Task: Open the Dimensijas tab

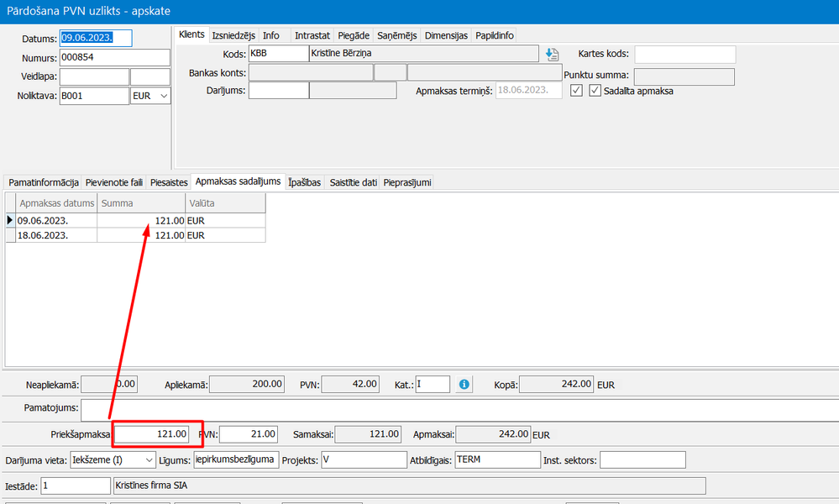Action: (x=446, y=35)
